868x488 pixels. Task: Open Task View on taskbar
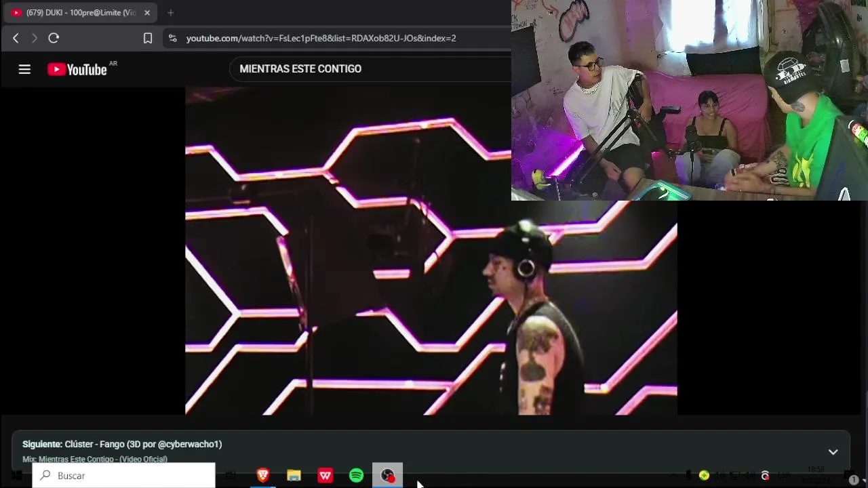click(231, 476)
